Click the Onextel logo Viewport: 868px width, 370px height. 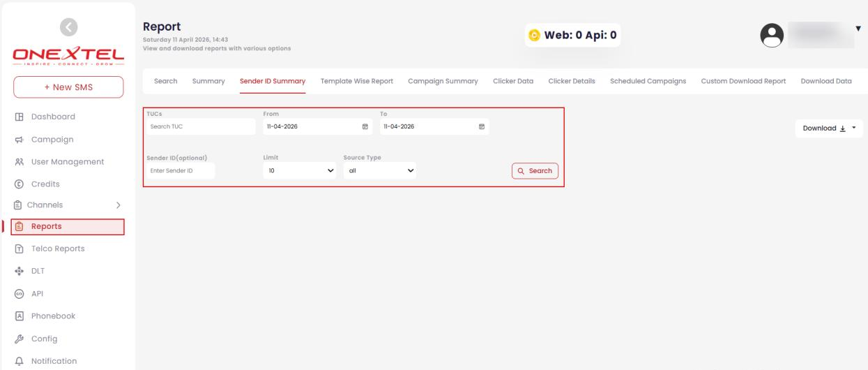click(68, 54)
